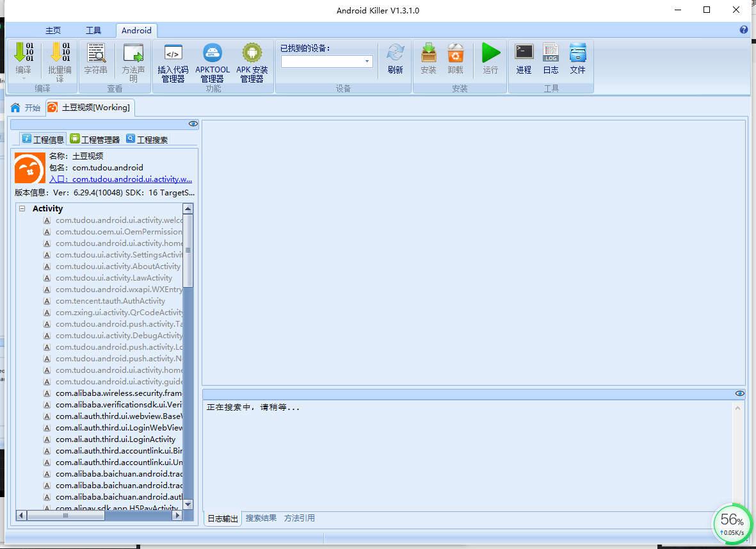Expand the 编译 dropdown arrow below icon
This screenshot has width=756, height=549.
pyautogui.click(x=24, y=78)
